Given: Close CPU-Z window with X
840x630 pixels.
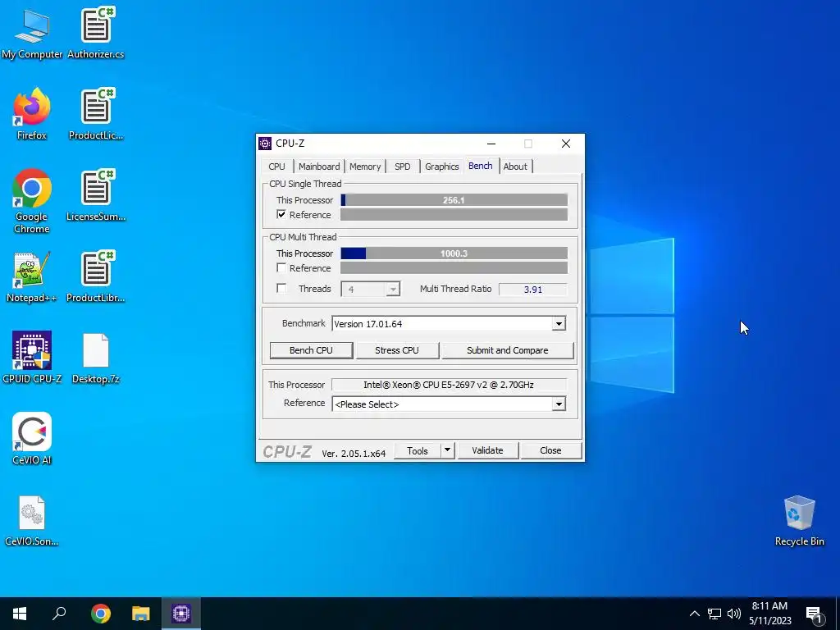Looking at the screenshot, I should point(566,144).
